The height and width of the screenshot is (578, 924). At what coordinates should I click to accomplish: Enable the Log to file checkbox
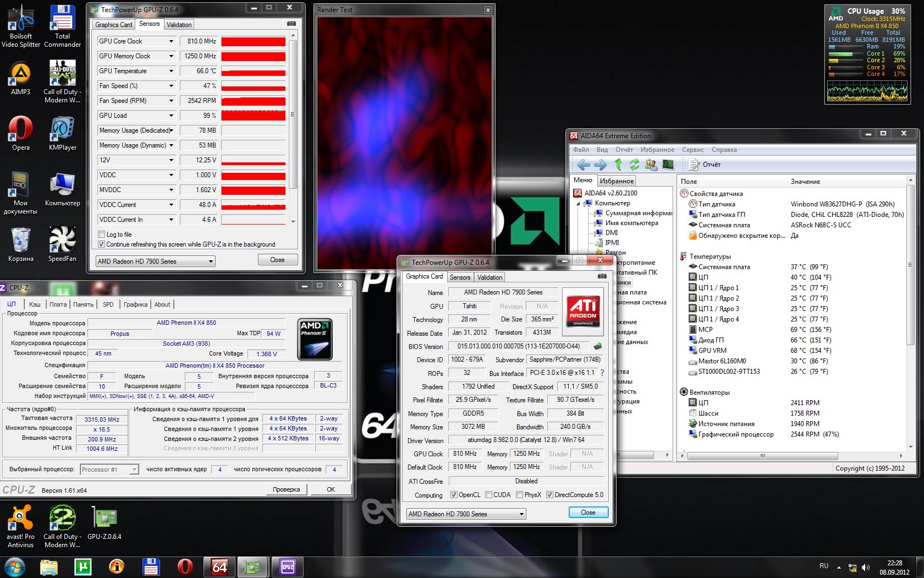[101, 235]
